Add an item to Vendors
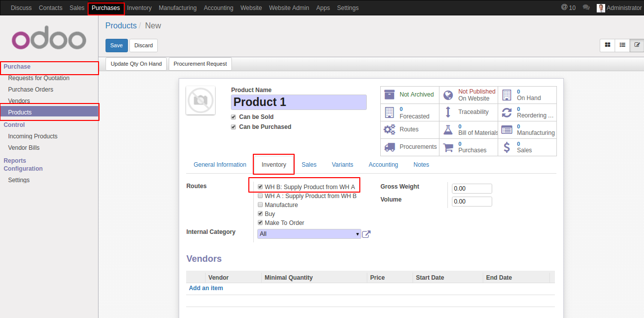 coord(206,288)
